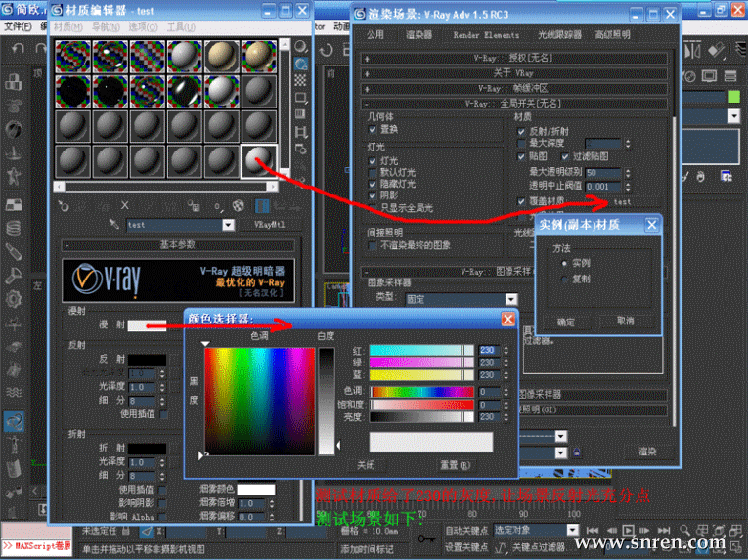This screenshot has height=560, width=748.
Task: Click the coiled spring icon in left toolbar
Action: click(x=14, y=228)
